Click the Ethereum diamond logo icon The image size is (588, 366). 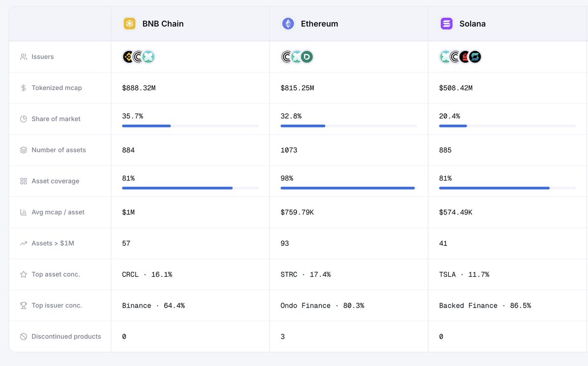pos(288,24)
